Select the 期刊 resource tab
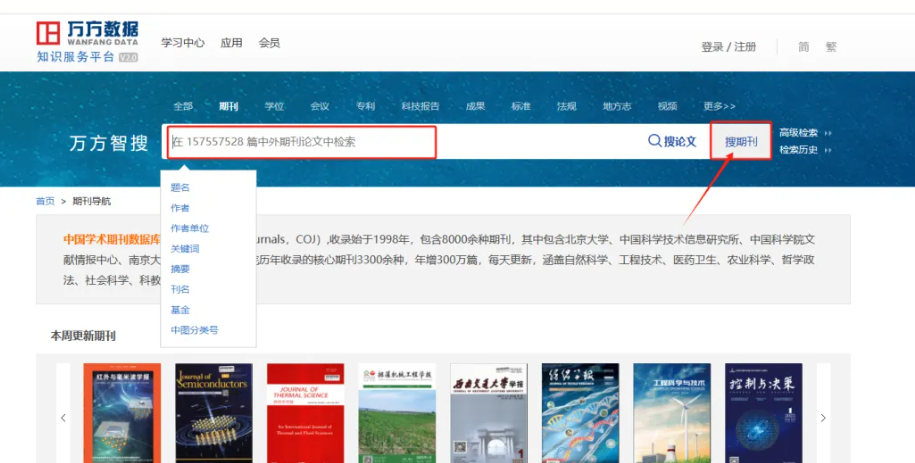Screen dimensions: 915x463 pos(228,106)
